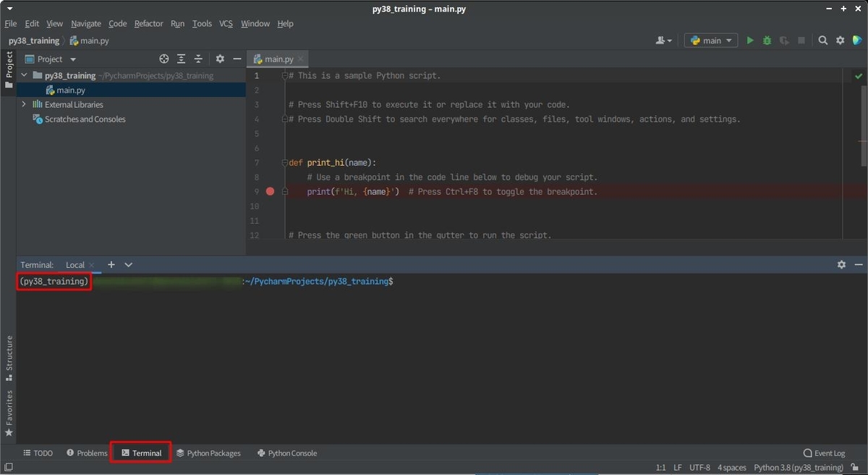868x475 pixels.
Task: Close the main.py editor tab
Action: 301,59
